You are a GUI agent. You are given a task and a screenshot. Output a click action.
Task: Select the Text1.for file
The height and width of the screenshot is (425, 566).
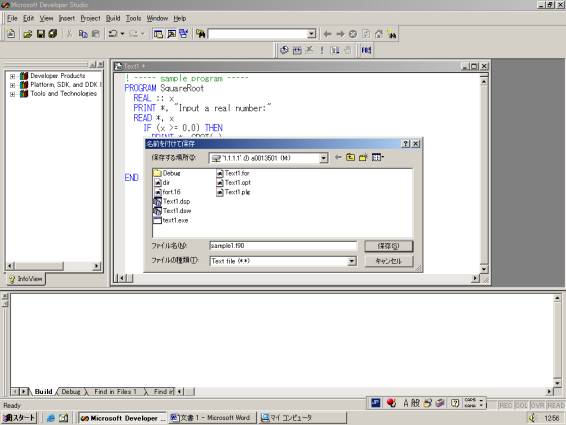coord(233,173)
